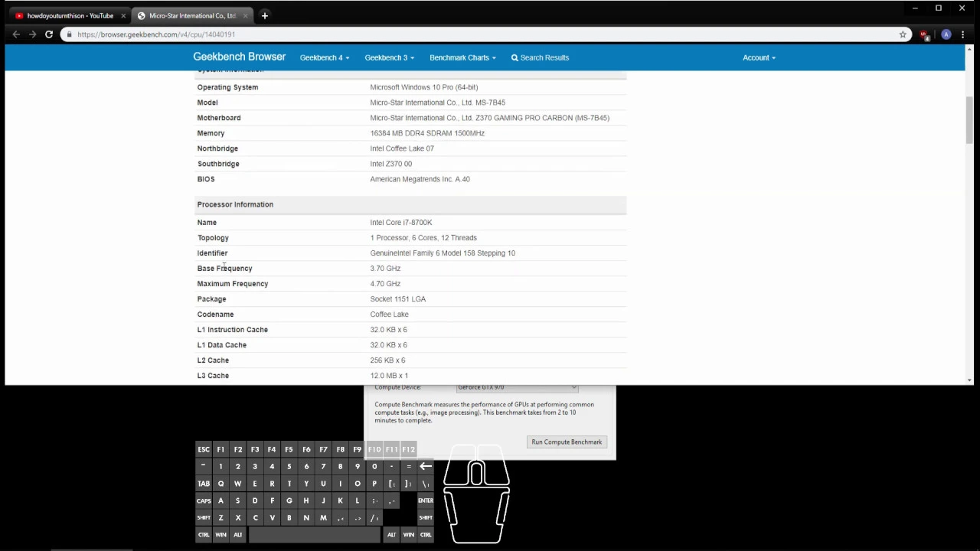The height and width of the screenshot is (551, 980).
Task: Open Search Results page
Action: (540, 57)
